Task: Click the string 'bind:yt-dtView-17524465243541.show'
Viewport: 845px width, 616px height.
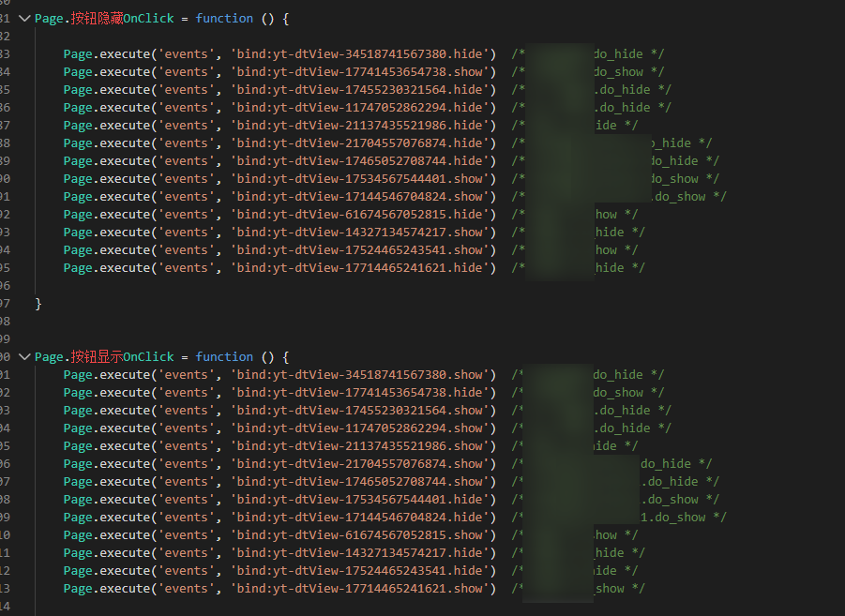Action: point(360,249)
